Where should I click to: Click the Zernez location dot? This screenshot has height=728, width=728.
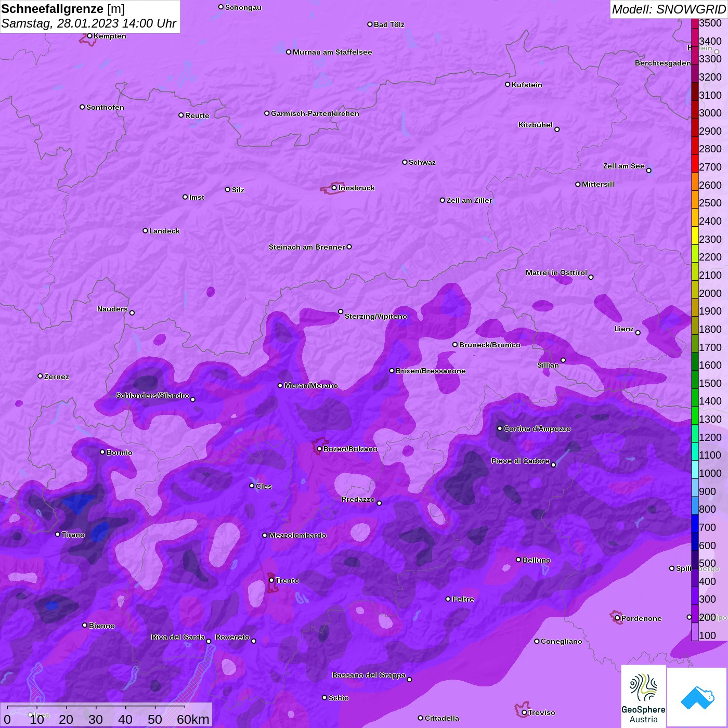coord(40,376)
